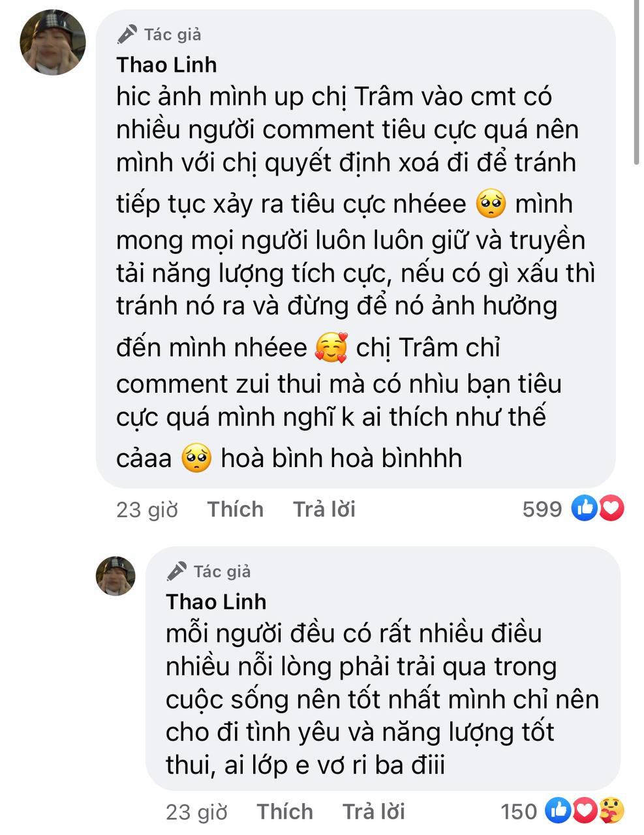The height and width of the screenshot is (835, 644).
Task: View the 599 reactions count
Action: [x=542, y=509]
